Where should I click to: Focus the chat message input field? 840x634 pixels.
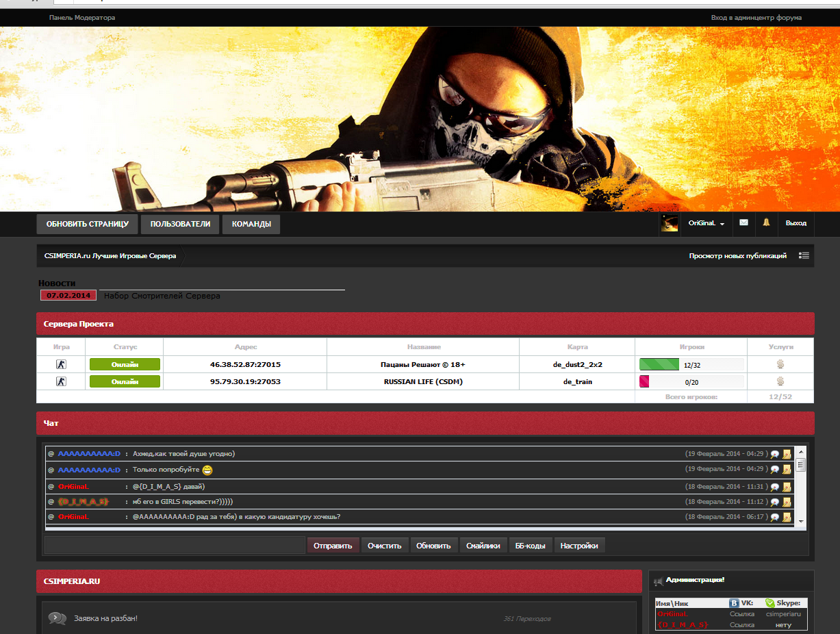pyautogui.click(x=175, y=545)
